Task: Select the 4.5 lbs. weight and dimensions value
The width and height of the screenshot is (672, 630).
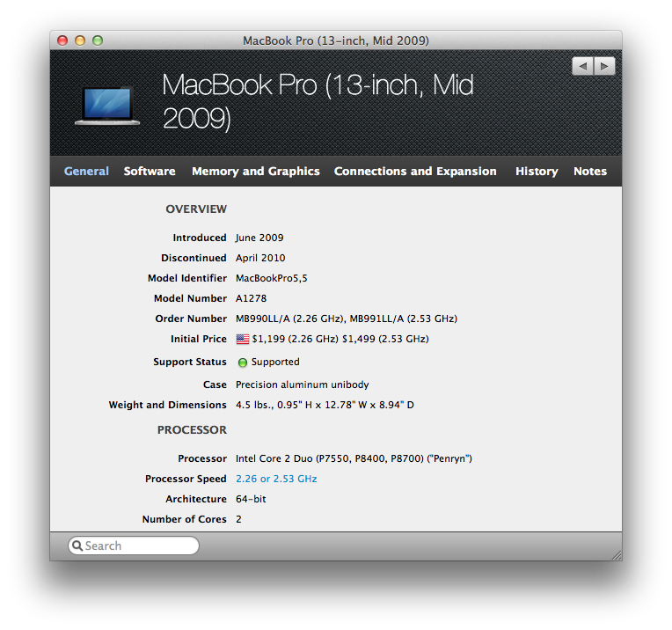Action: (325, 405)
